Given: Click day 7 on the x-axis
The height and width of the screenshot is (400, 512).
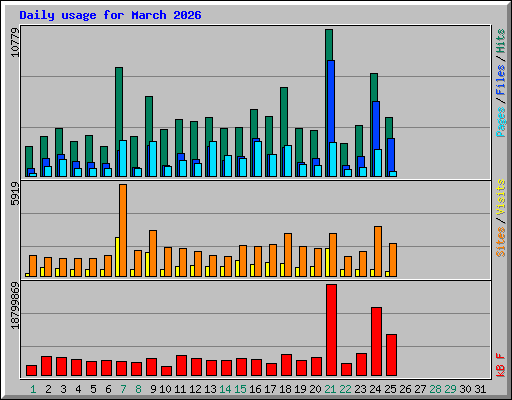Looking at the screenshot, I should 123,389.
